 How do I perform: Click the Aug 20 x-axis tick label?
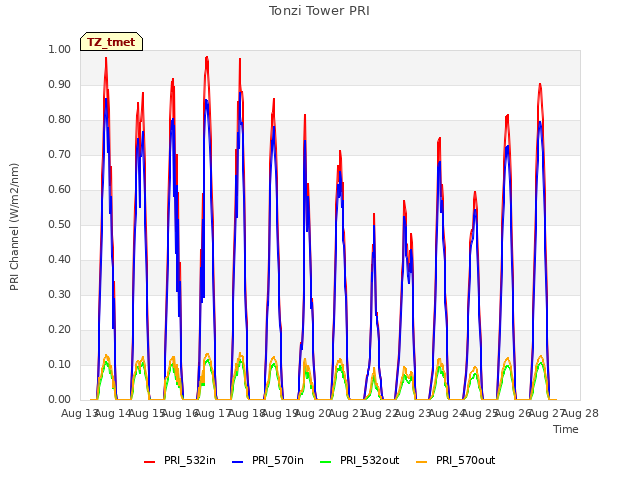coord(313,413)
